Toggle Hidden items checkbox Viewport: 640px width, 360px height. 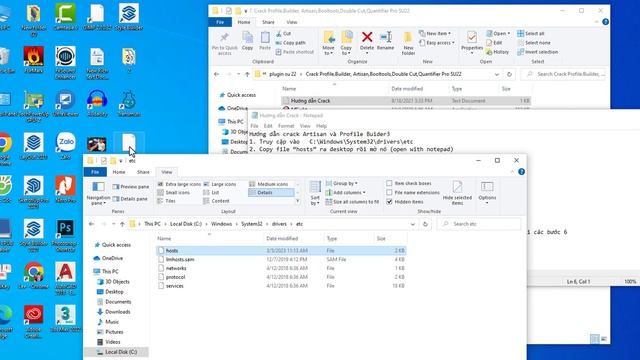coord(404,202)
